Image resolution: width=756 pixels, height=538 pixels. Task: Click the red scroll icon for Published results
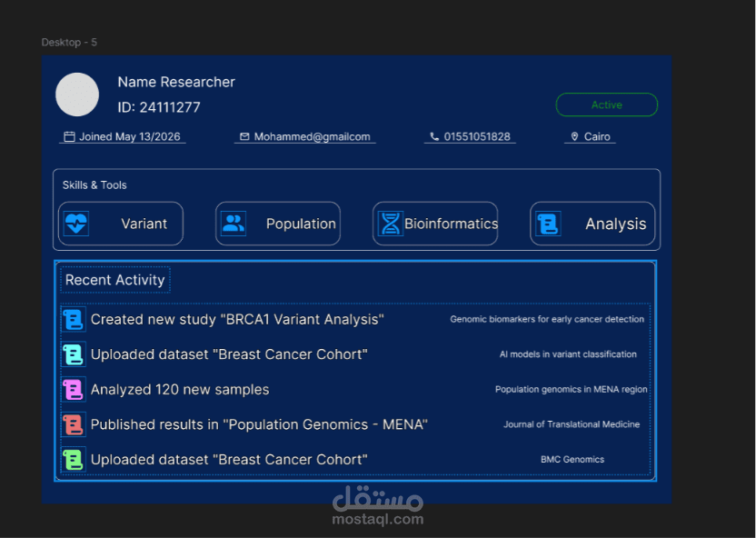[74, 424]
